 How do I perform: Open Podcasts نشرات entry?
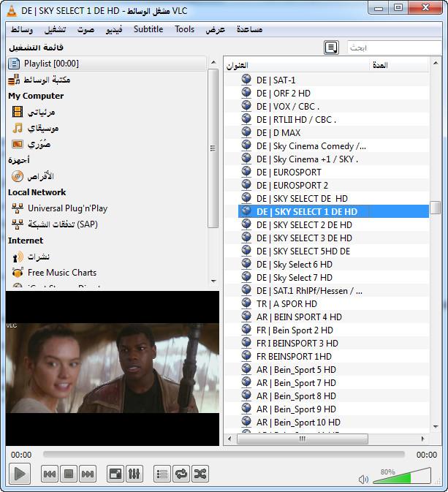[38, 257]
